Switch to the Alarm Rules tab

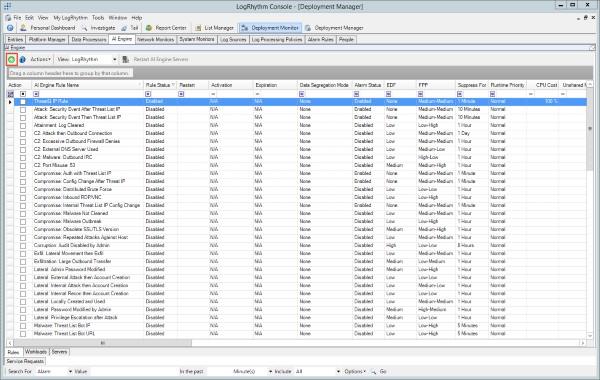(321, 39)
